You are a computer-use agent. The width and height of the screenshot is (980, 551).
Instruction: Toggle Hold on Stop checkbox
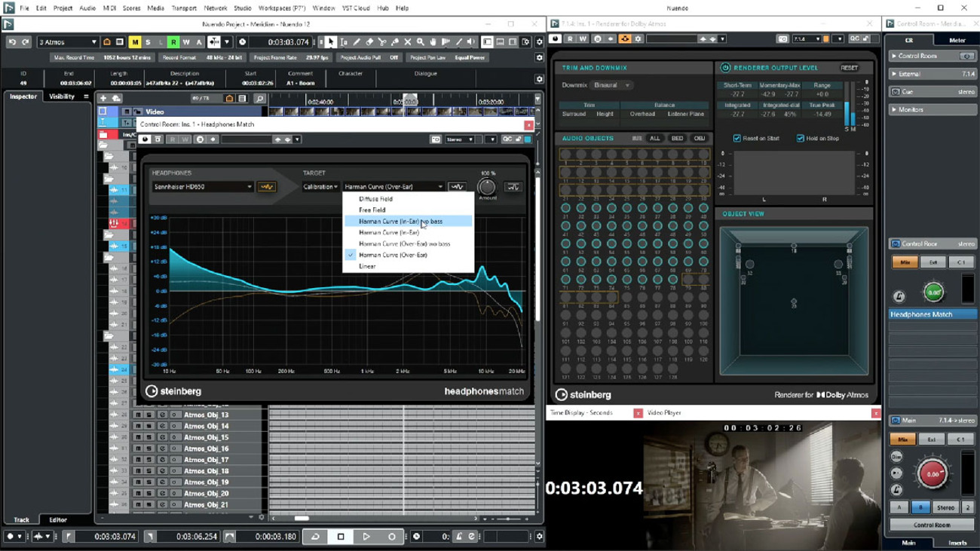coord(800,139)
